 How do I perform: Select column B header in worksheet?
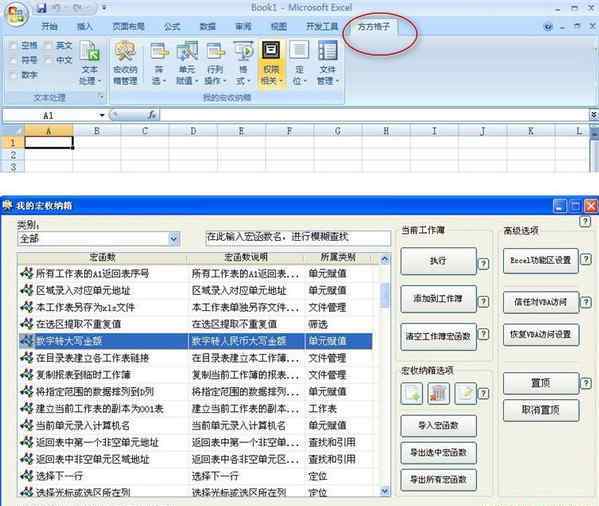[x=97, y=131]
